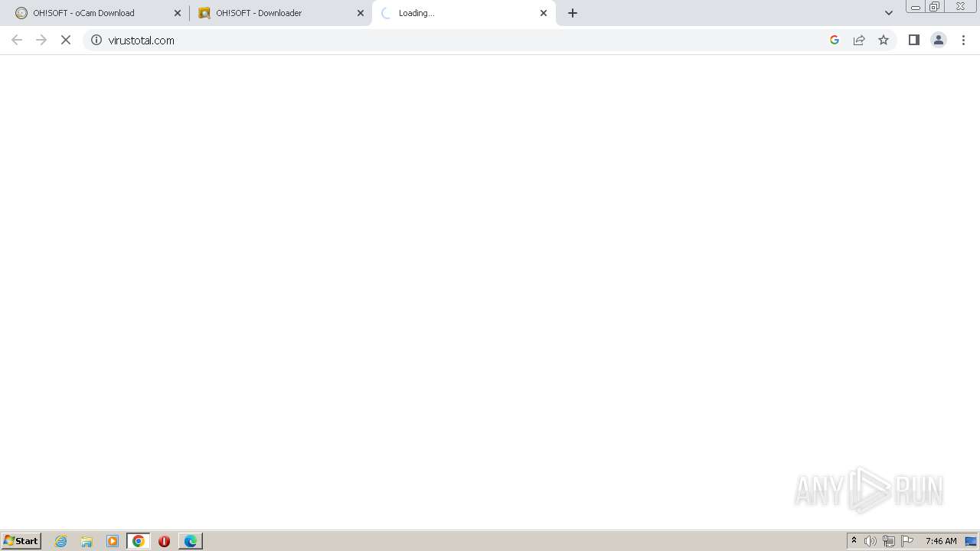Show desktop tray icon
980x551 pixels.
(972, 541)
